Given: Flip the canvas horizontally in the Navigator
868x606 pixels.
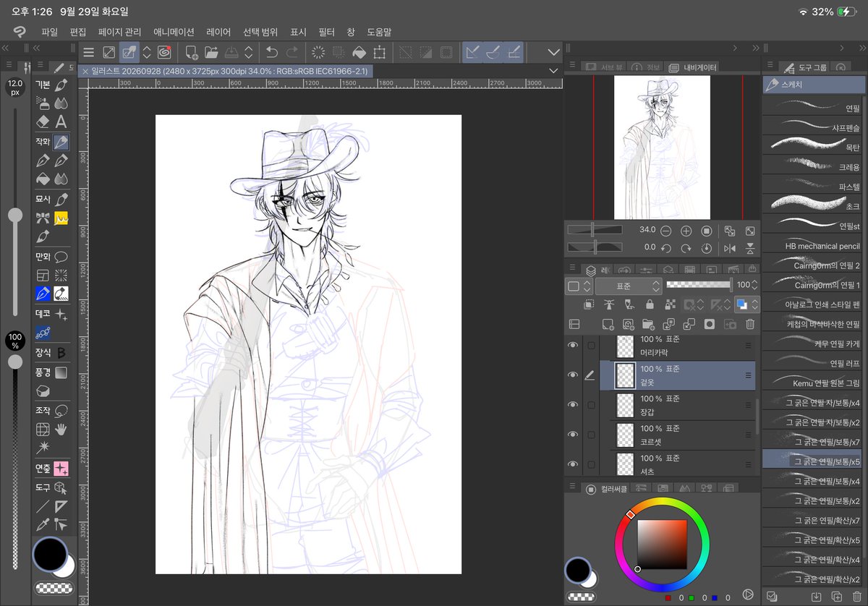Looking at the screenshot, I should coord(730,248).
